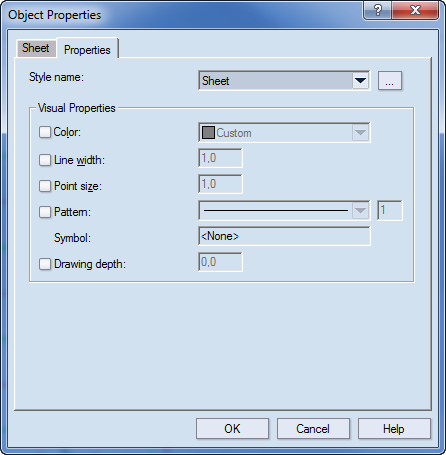Click the Symbol <None> field
Image resolution: width=446 pixels, height=455 pixels.
pyautogui.click(x=284, y=236)
